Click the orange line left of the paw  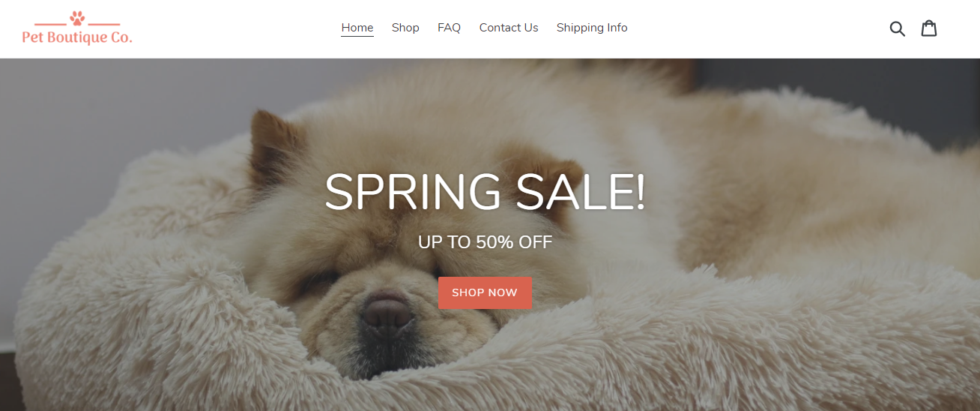pos(50,24)
